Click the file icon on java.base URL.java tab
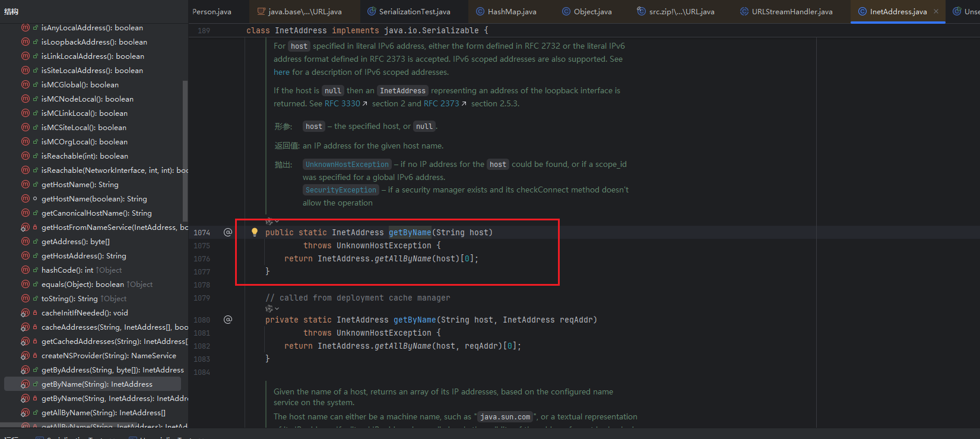Image resolution: width=980 pixels, height=439 pixels. 261,11
